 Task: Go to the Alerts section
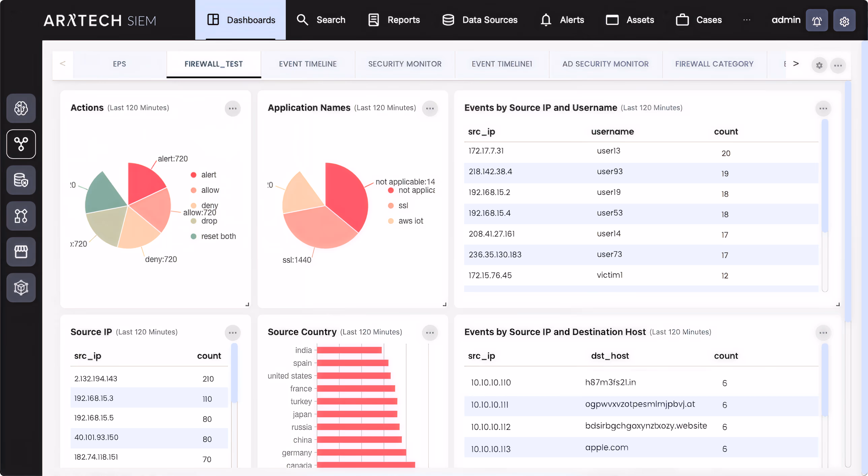(x=562, y=20)
